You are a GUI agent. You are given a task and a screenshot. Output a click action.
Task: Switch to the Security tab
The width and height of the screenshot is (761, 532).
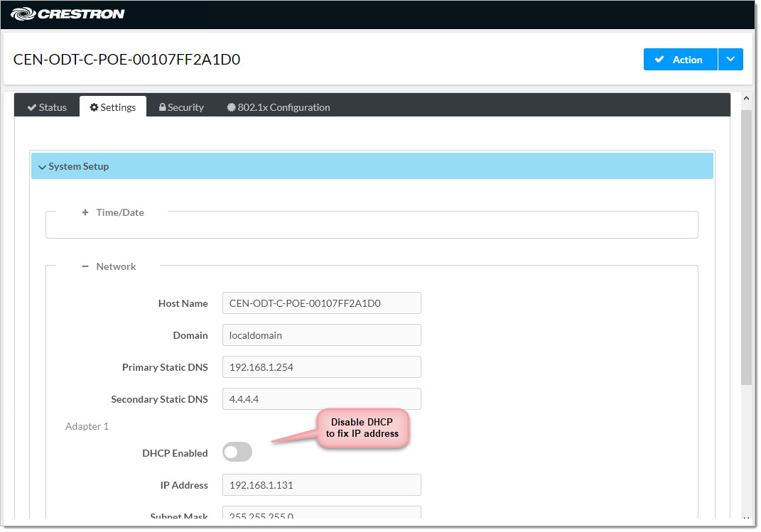click(181, 107)
